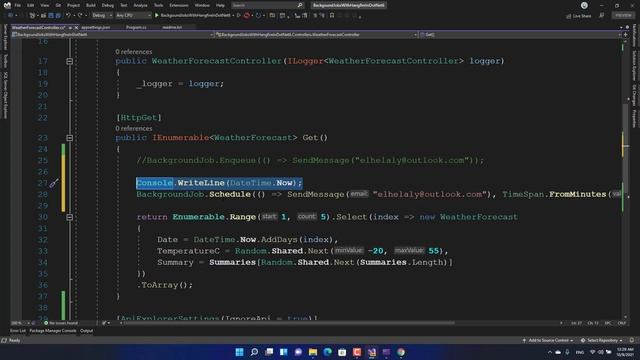The height and width of the screenshot is (360, 640).
Task: Start without debugging (outlined play icon)
Action: (x=239, y=16)
